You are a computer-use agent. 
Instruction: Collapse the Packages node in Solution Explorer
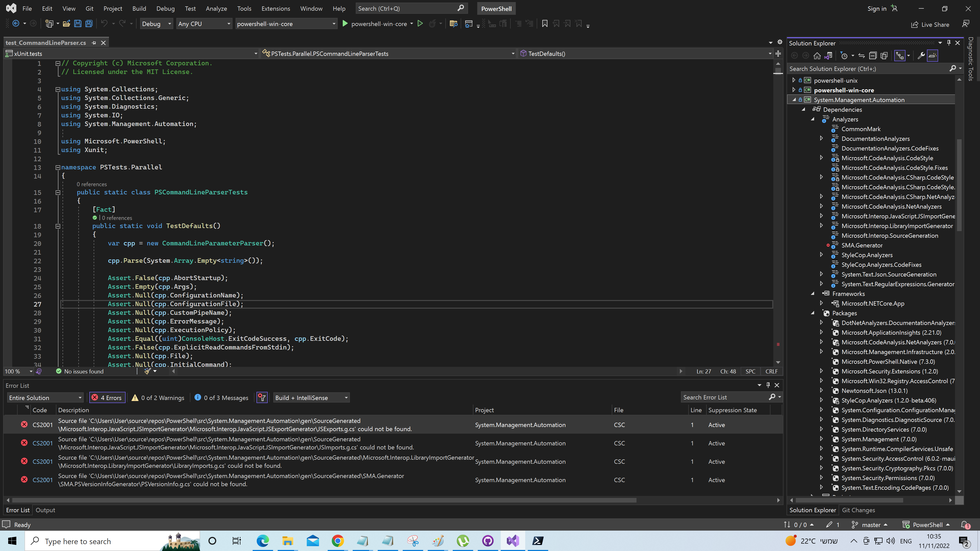click(813, 313)
